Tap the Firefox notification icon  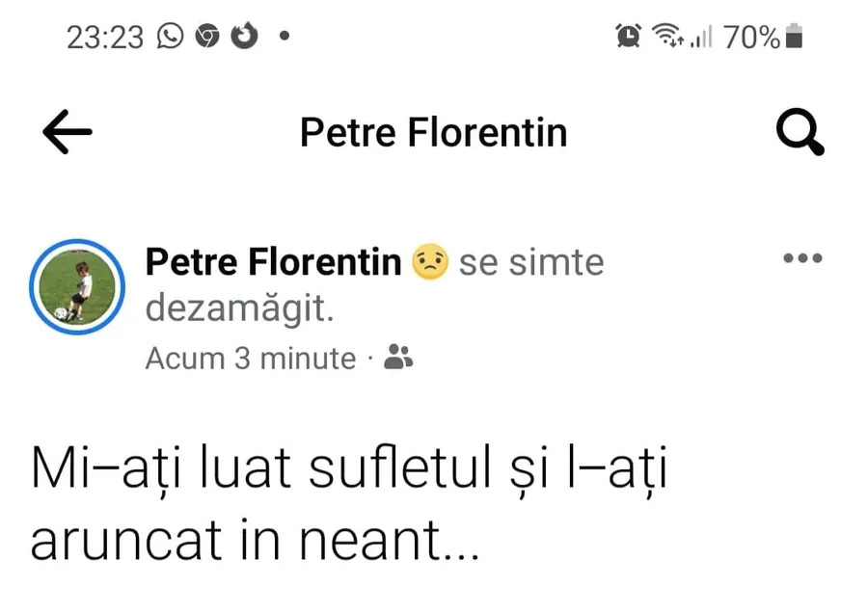coord(244,37)
